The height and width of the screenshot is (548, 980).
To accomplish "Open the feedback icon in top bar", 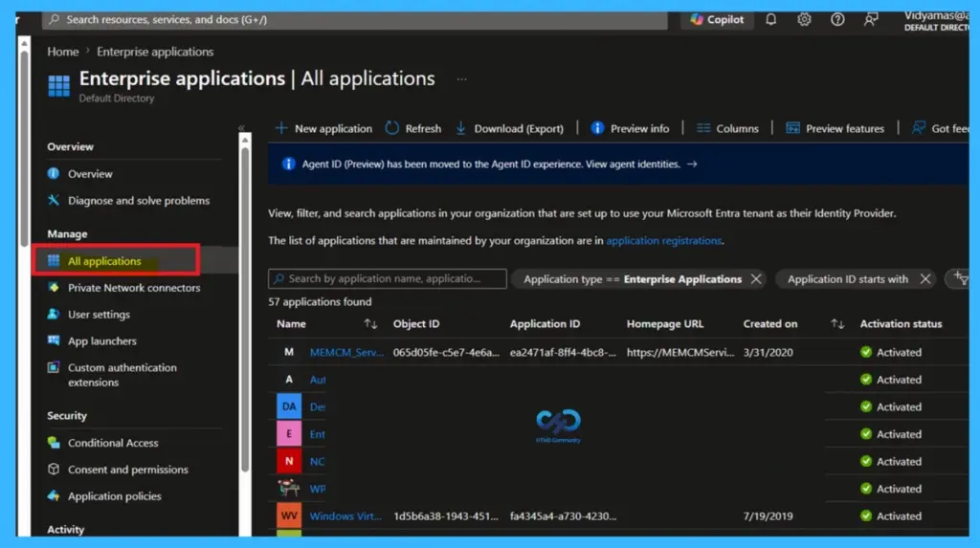I will (871, 19).
